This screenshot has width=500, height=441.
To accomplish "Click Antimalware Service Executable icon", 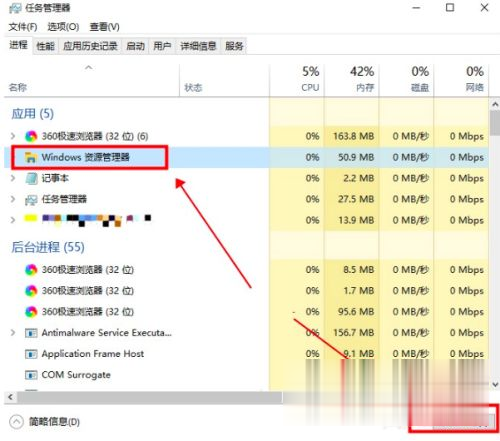I will 31,333.
